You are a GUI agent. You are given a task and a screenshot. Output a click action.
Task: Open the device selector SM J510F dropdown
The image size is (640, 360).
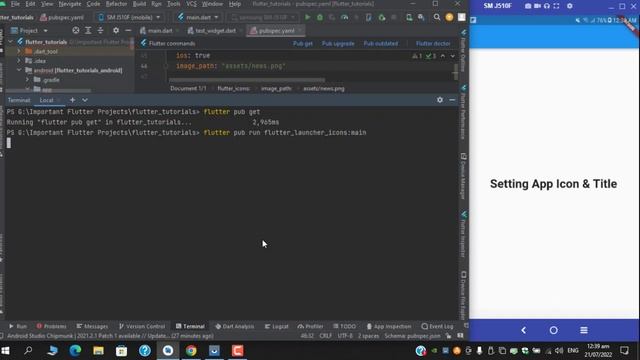pos(129,18)
